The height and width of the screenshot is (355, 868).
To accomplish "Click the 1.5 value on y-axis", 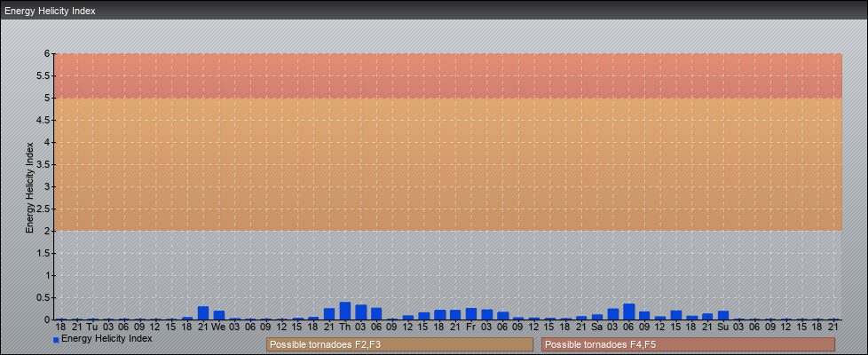I will click(x=43, y=253).
